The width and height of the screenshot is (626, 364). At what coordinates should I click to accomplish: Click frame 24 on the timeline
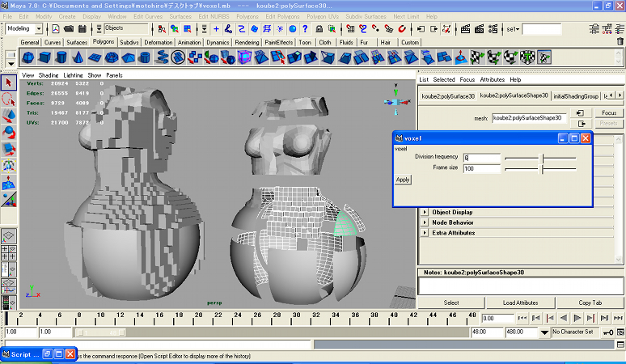pos(238,318)
